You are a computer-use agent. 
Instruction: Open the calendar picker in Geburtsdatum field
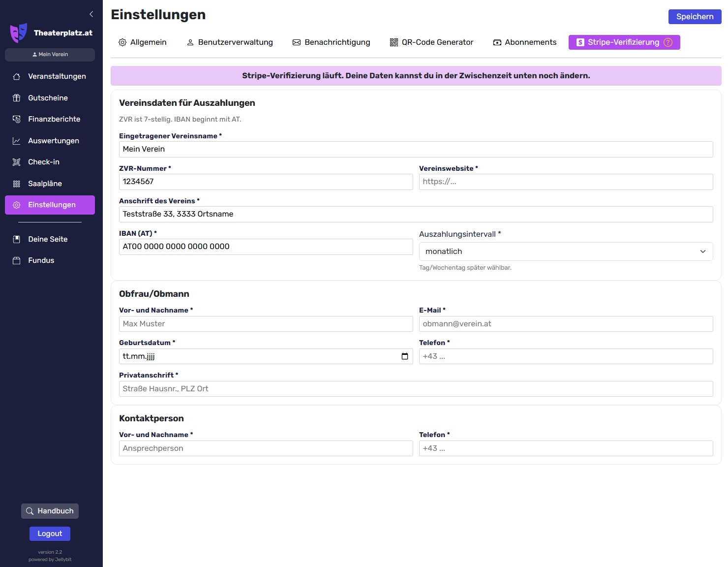[x=404, y=356]
